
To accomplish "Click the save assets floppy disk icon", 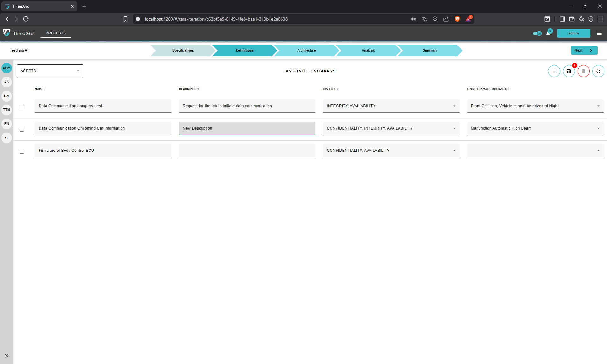I will point(569,71).
